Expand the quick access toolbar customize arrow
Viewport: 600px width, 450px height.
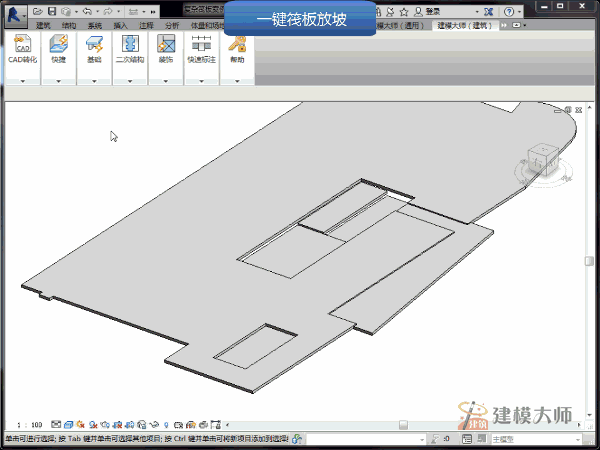[153, 12]
